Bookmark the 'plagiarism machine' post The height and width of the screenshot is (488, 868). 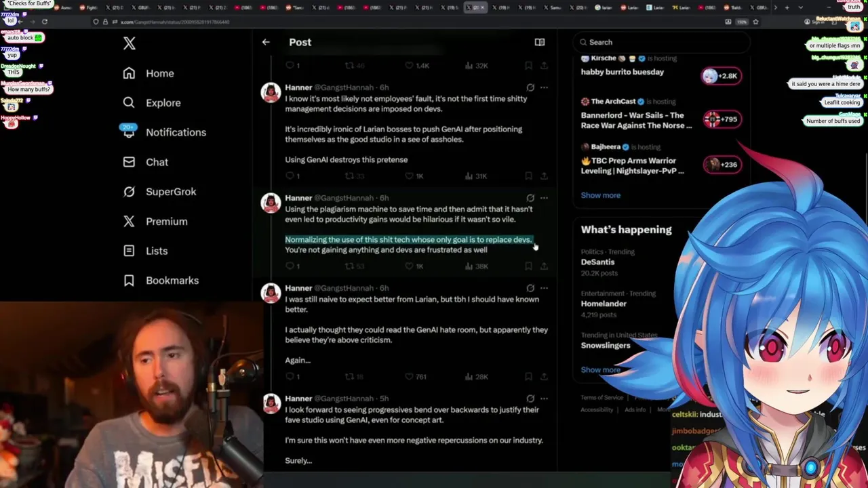528,266
